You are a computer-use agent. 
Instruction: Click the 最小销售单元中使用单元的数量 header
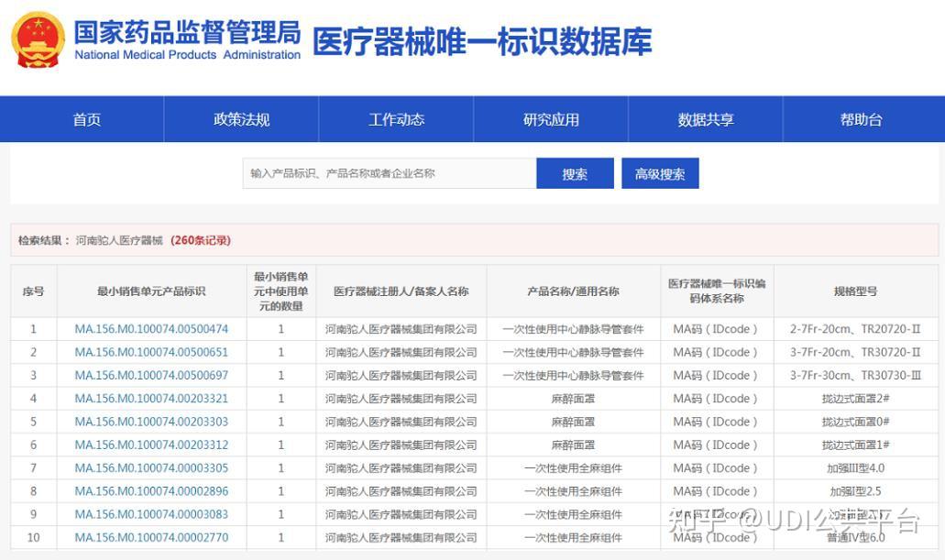280,291
